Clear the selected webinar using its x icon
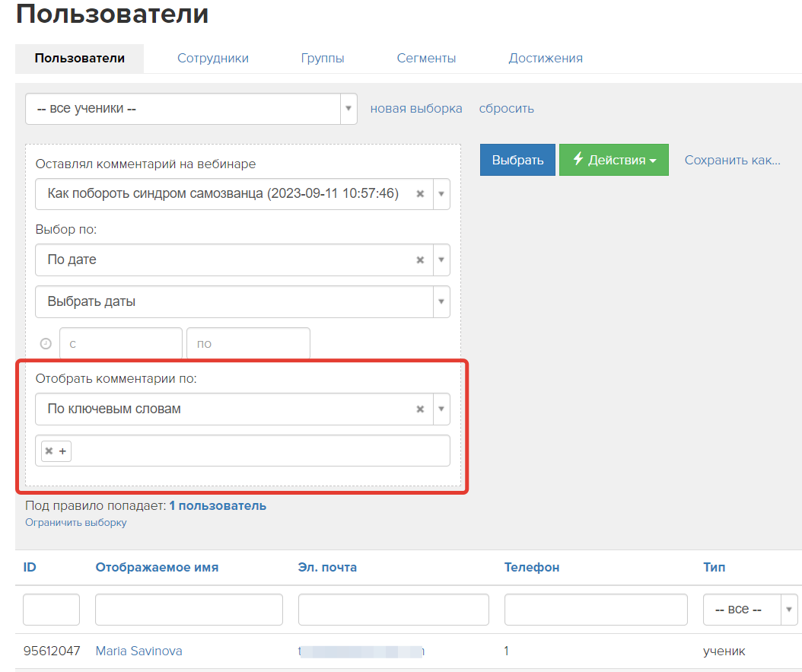This screenshot has width=802, height=672. (x=420, y=194)
